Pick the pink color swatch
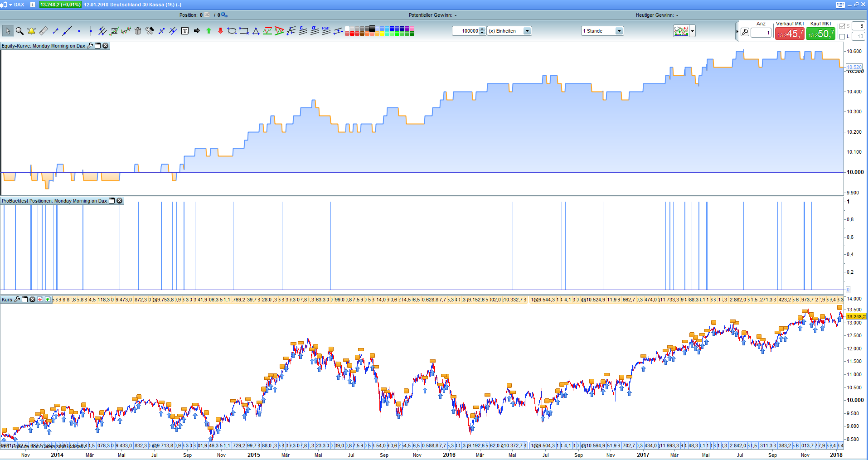 tap(412, 29)
